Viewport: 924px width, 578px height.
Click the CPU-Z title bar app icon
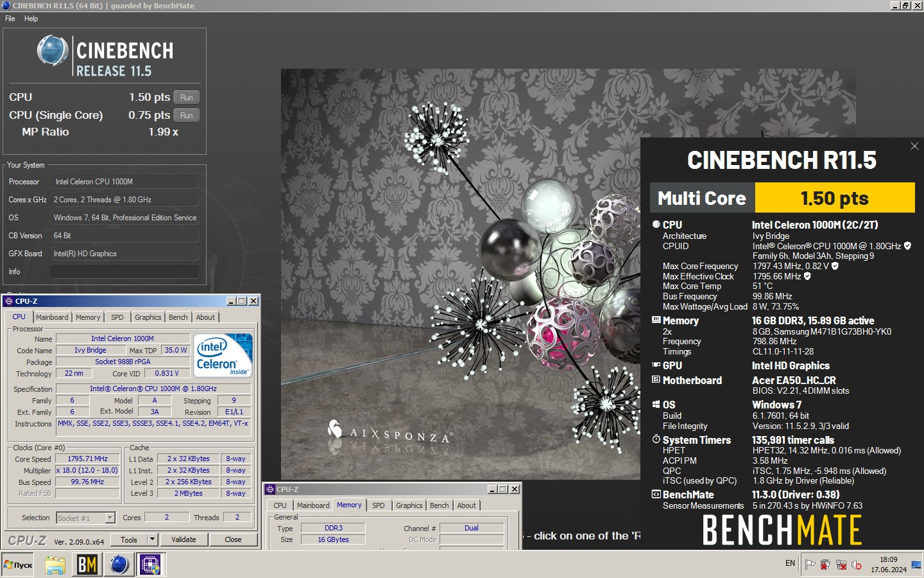(x=9, y=301)
